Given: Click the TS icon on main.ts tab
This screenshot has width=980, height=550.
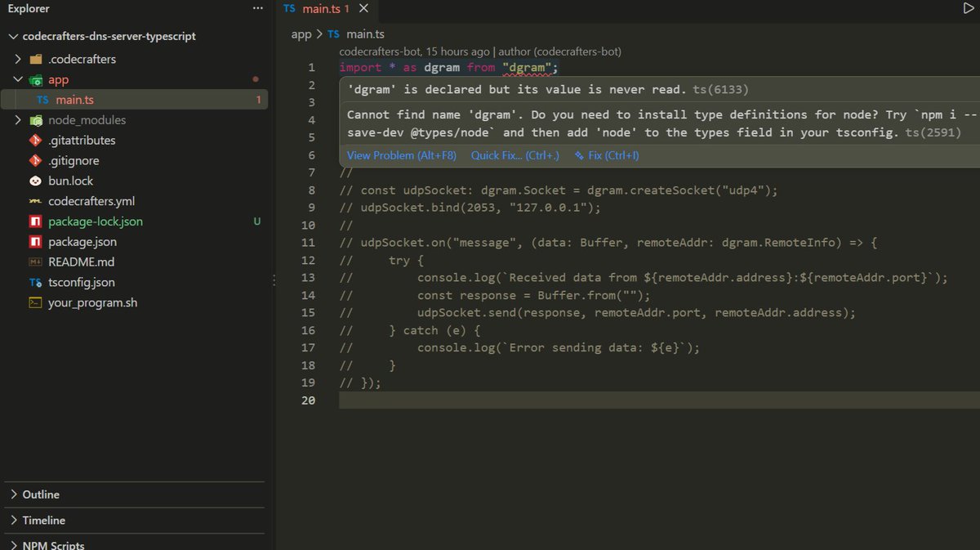Looking at the screenshot, I should point(289,9).
